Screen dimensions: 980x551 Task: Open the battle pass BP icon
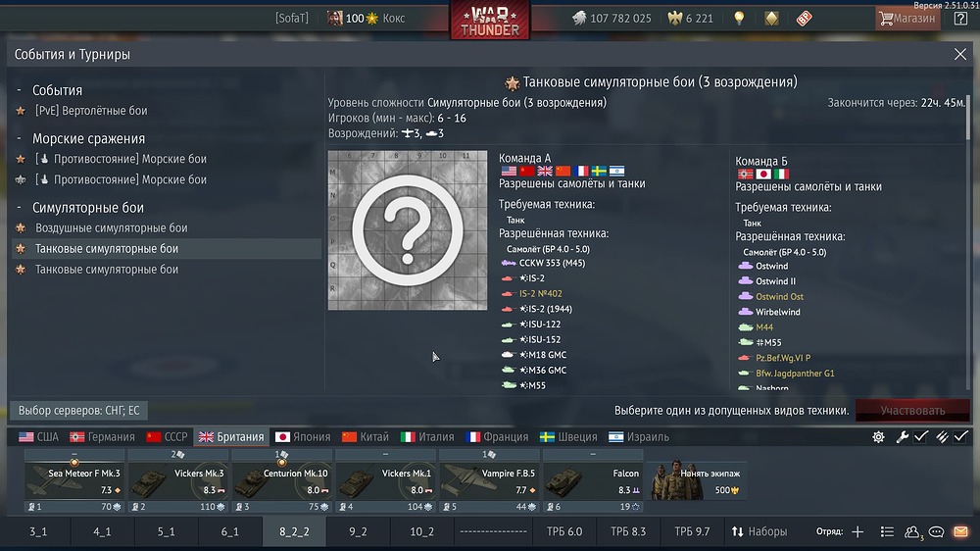tap(805, 18)
